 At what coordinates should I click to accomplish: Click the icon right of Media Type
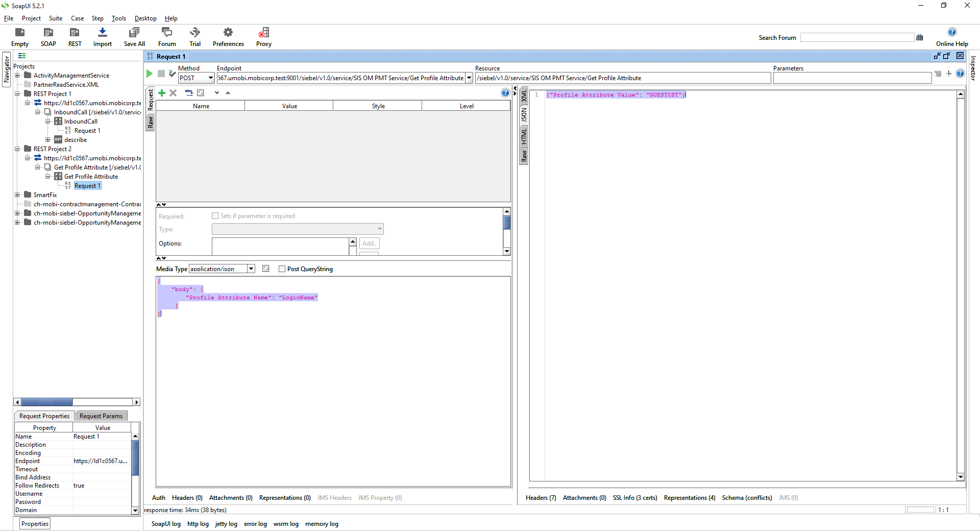266,269
